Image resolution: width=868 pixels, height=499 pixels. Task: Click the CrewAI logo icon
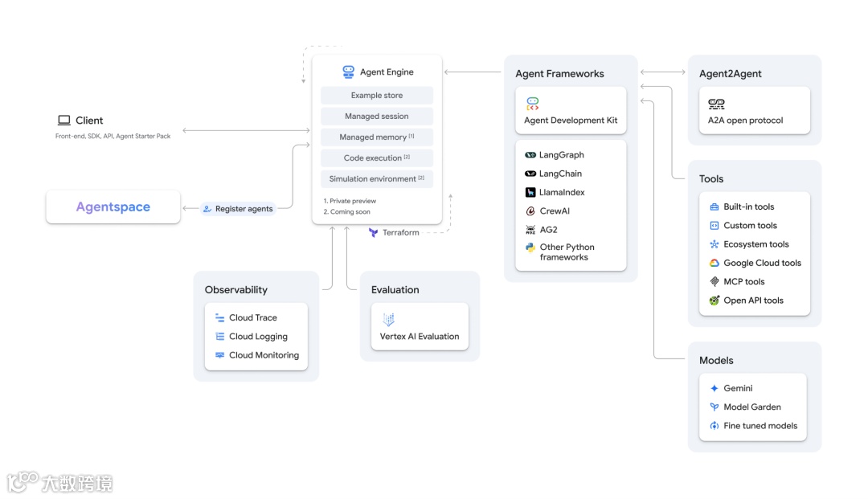click(530, 211)
